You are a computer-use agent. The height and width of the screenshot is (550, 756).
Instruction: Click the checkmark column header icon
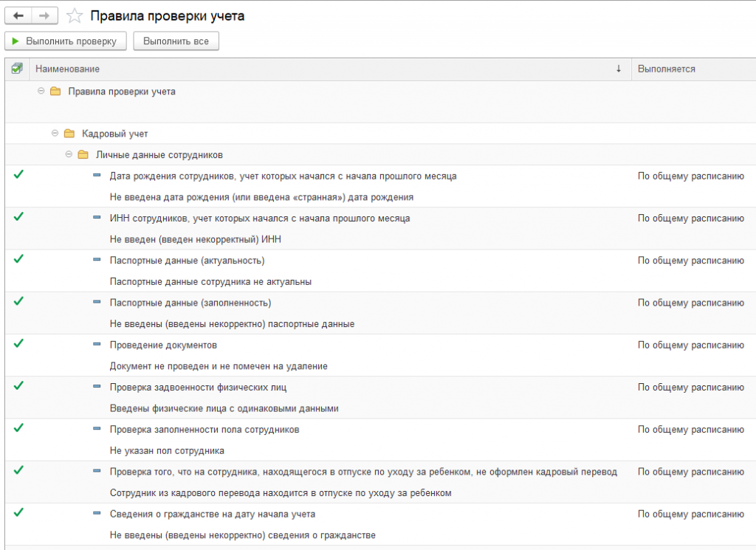17,69
